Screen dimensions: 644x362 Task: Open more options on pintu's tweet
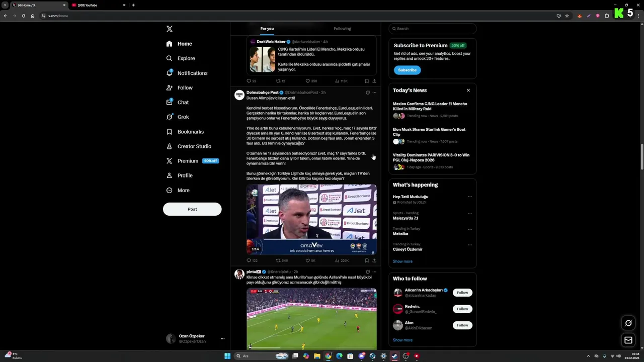pos(374,271)
